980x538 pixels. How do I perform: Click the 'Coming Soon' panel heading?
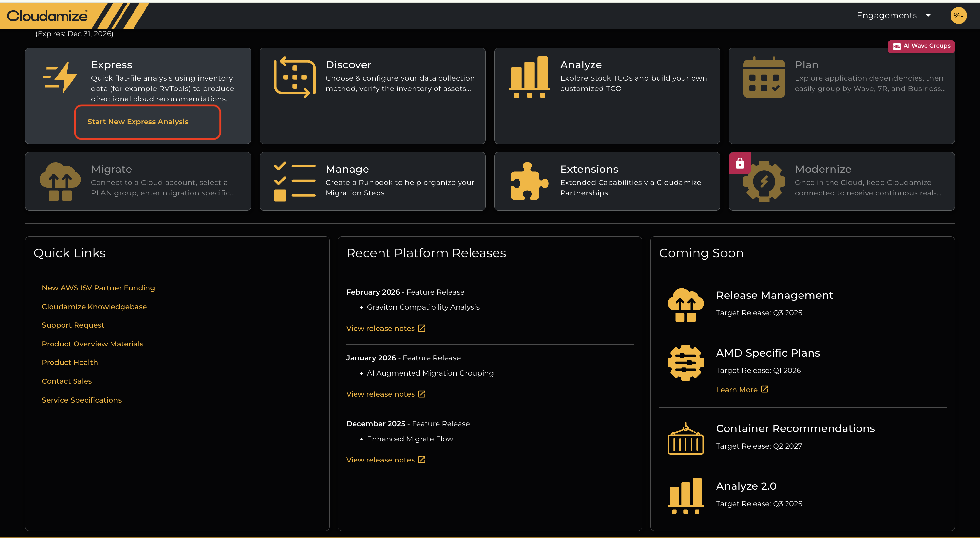click(701, 253)
